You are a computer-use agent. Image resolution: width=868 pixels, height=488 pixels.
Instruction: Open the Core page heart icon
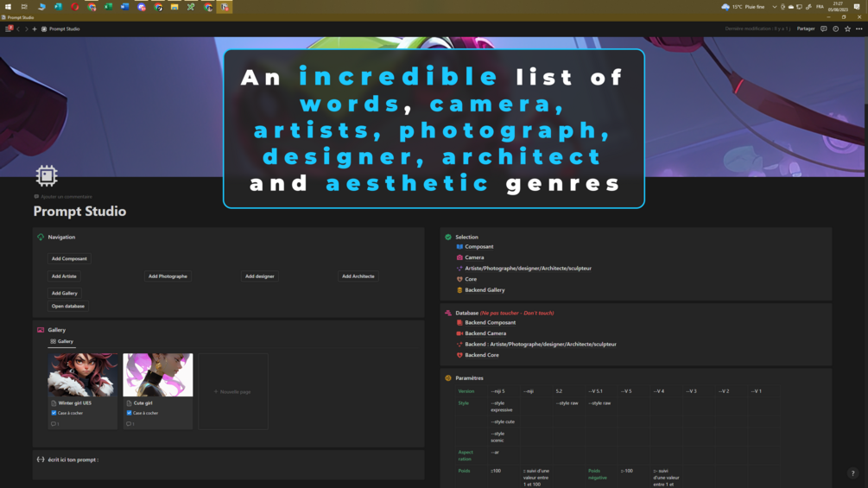pos(459,279)
